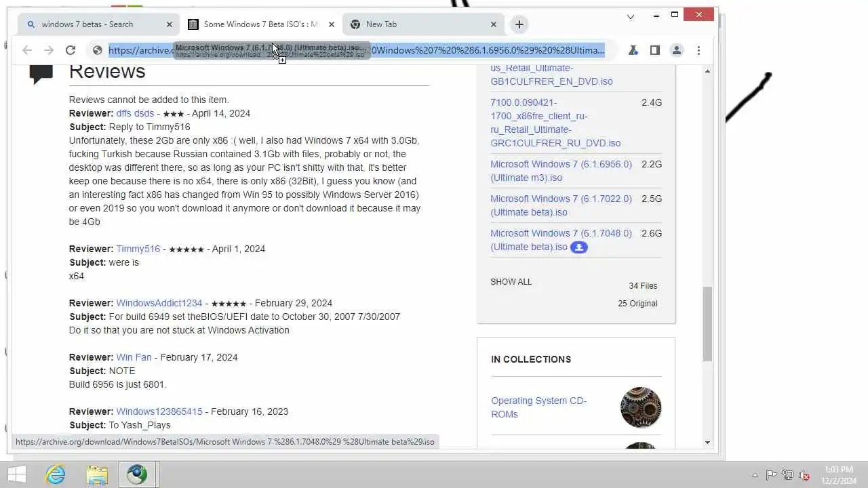Show hidden tray icons arrow
This screenshot has width=868, height=488.
click(x=755, y=475)
